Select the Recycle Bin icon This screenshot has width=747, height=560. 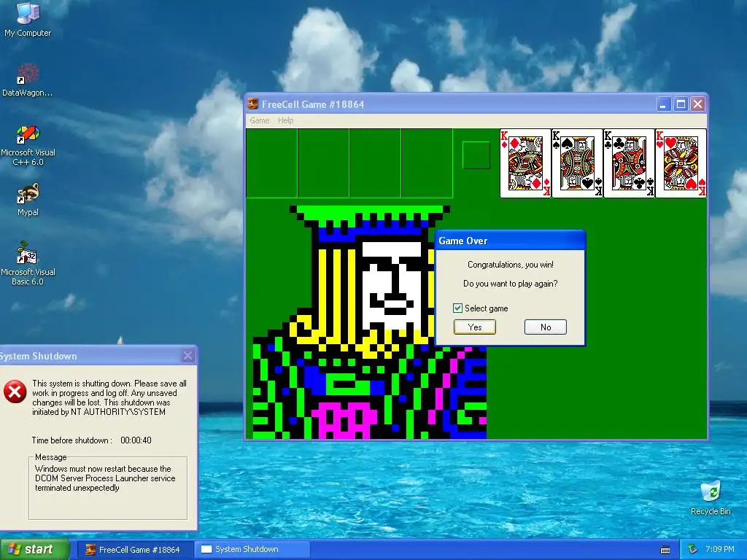pyautogui.click(x=711, y=497)
